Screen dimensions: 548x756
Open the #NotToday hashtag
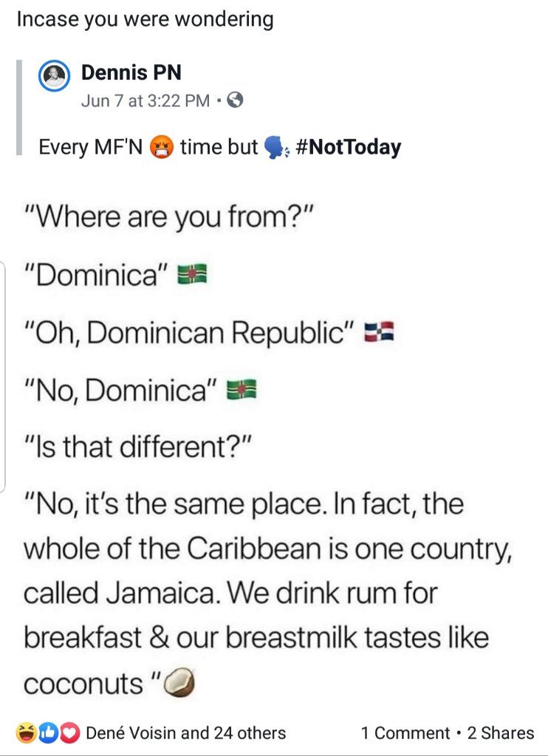[x=348, y=147]
